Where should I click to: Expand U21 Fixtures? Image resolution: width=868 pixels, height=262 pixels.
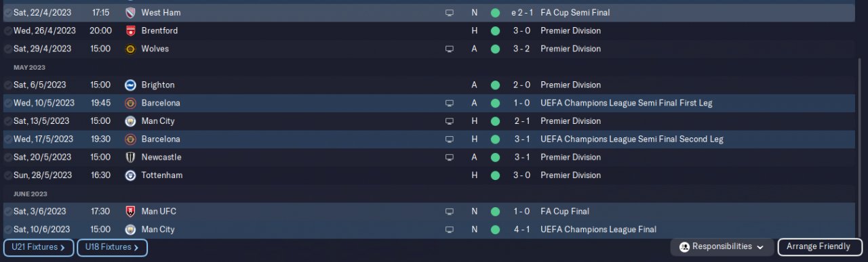tap(38, 248)
